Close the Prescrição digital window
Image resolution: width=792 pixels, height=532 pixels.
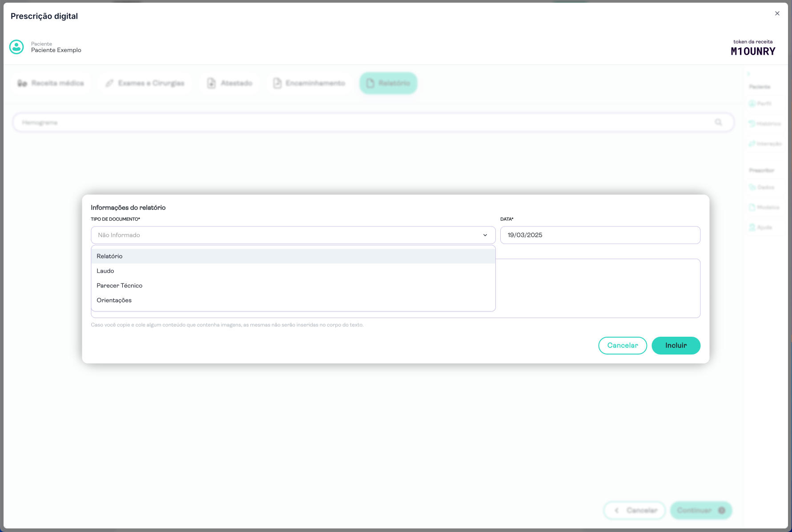tap(777, 13)
